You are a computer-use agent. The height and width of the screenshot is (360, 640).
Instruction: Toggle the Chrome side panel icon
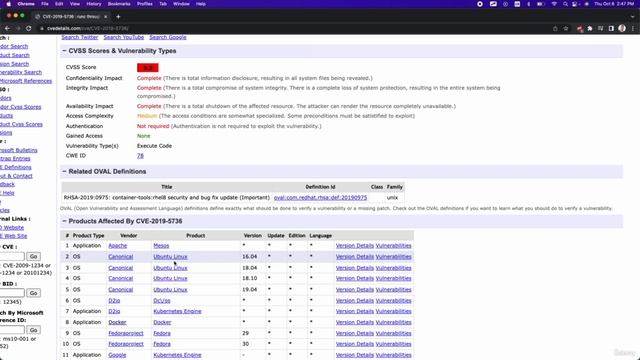pyautogui.click(x=611, y=28)
